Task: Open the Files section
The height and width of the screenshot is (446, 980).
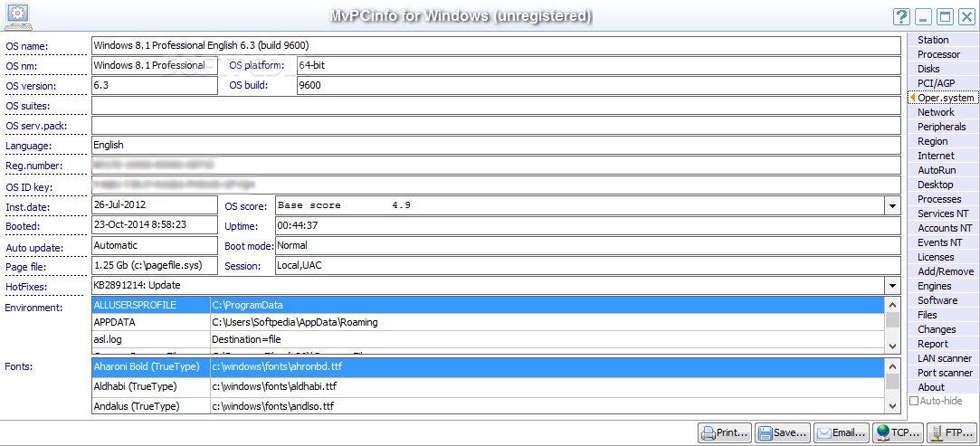Action: (942, 315)
